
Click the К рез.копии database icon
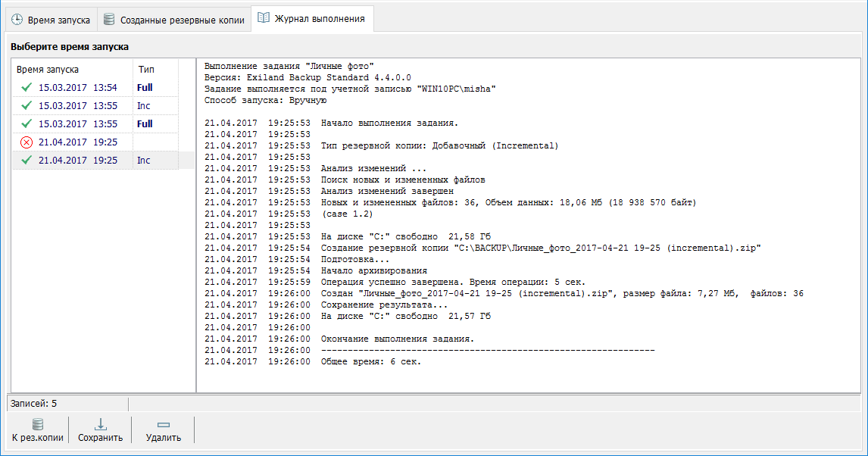click(x=37, y=424)
